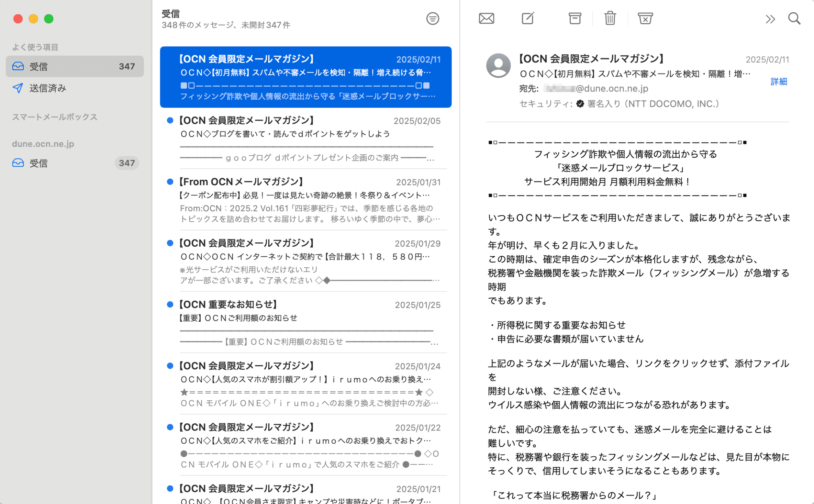
Task: Open the search magnifier icon
Action: coord(794,19)
